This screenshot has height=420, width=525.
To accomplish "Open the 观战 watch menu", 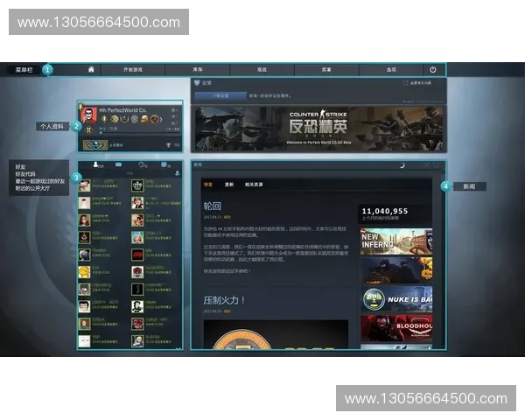I will 262,70.
